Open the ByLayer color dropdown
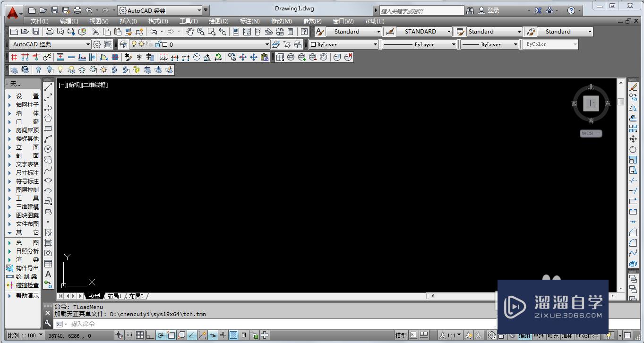 point(344,44)
